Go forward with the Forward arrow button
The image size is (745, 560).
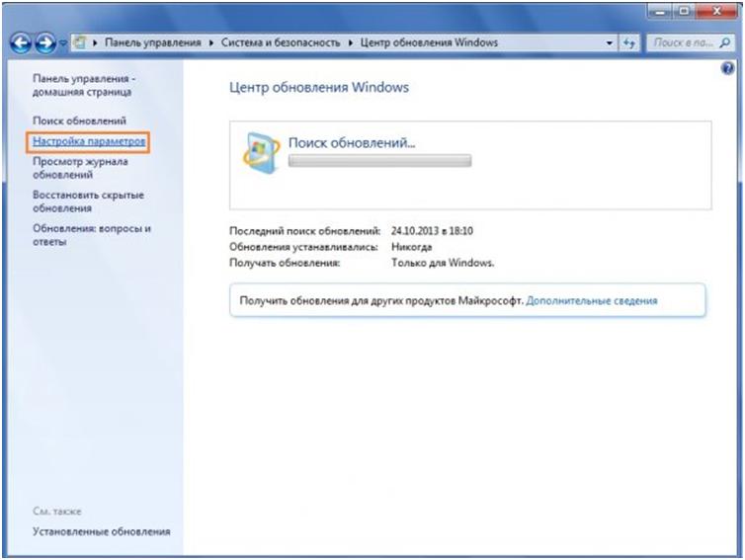pyautogui.click(x=45, y=43)
